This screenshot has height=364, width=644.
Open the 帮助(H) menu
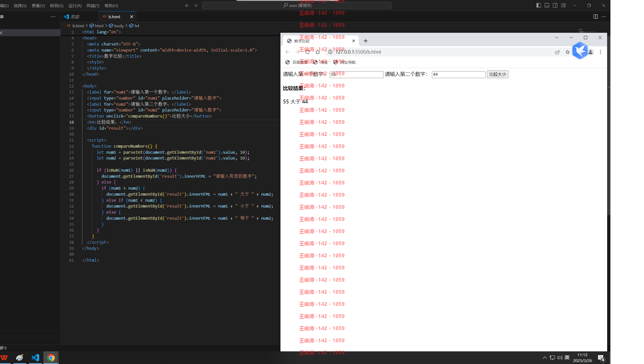[x=111, y=6]
